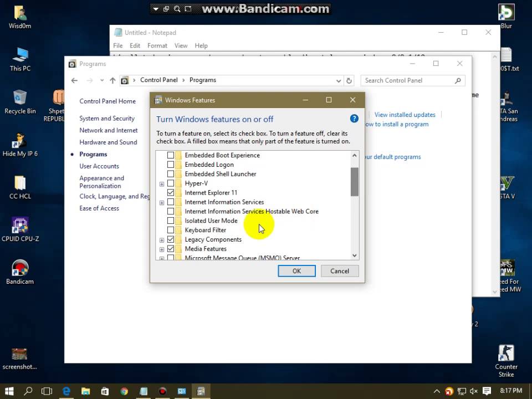Screen dimensions: 532x399
Task: Expand the Hyper-V tree node
Action: point(162,184)
